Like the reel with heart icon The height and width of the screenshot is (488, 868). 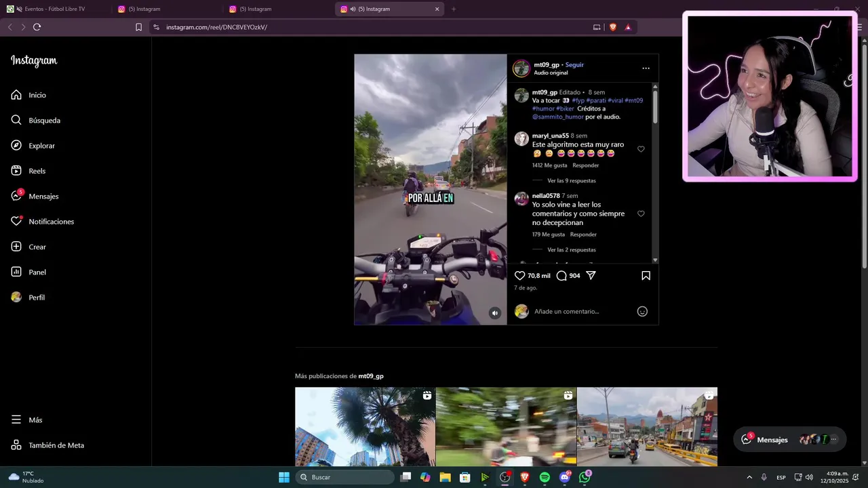pyautogui.click(x=519, y=276)
